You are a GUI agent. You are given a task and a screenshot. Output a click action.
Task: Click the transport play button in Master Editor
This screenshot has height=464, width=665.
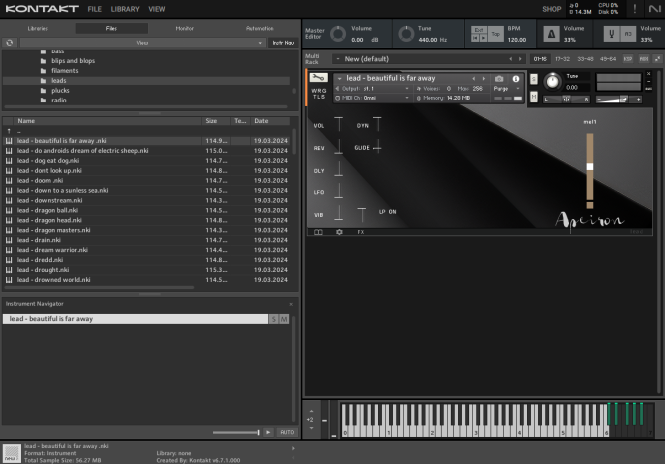[483, 38]
